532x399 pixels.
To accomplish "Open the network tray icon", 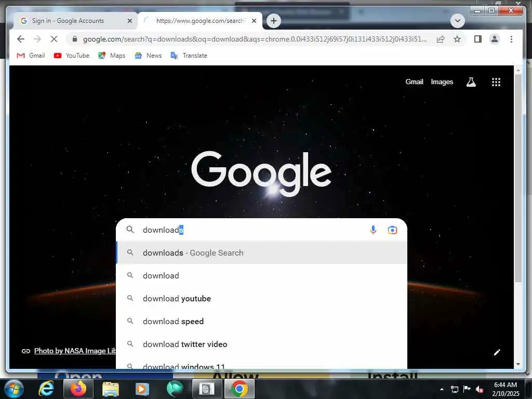I will click(x=454, y=389).
